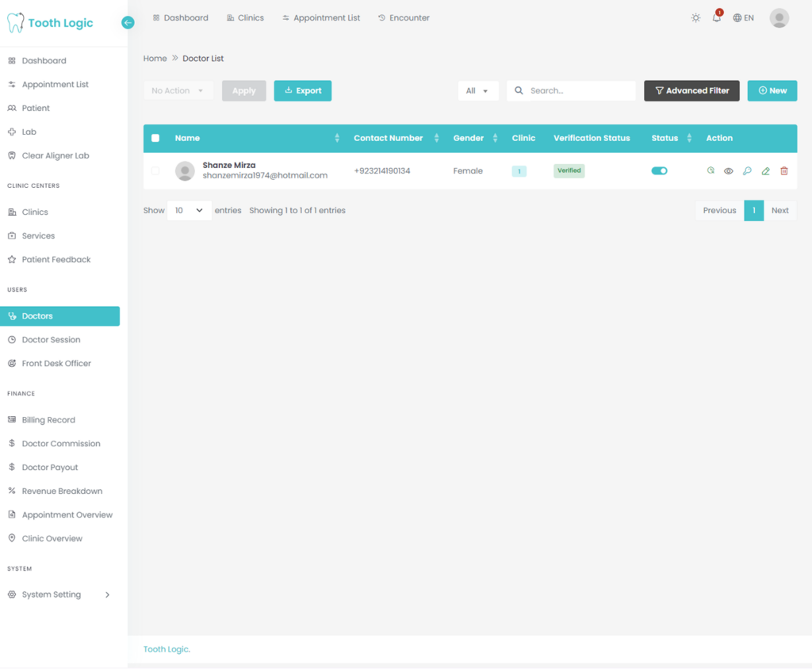Open notifications bell

(x=717, y=17)
